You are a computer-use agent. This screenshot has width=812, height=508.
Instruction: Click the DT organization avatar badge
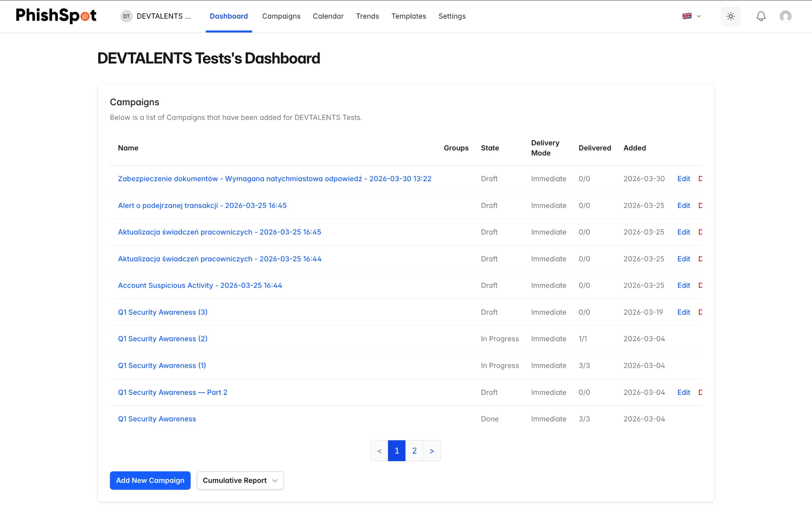point(126,16)
